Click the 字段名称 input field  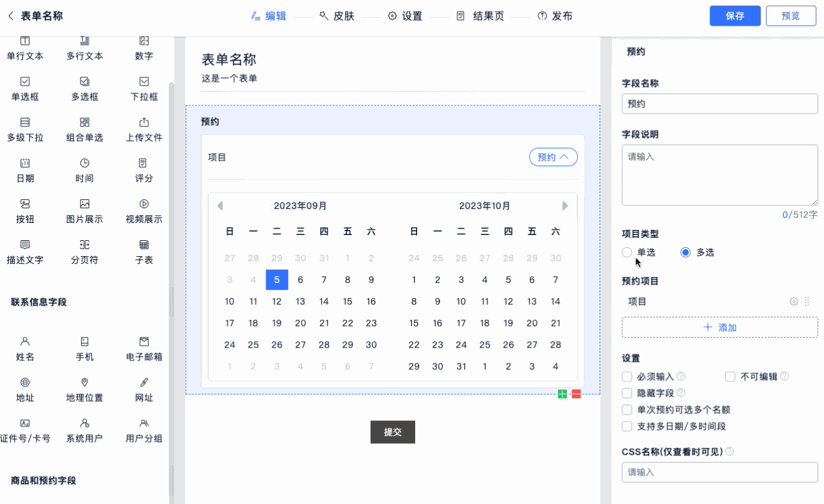[x=719, y=103]
